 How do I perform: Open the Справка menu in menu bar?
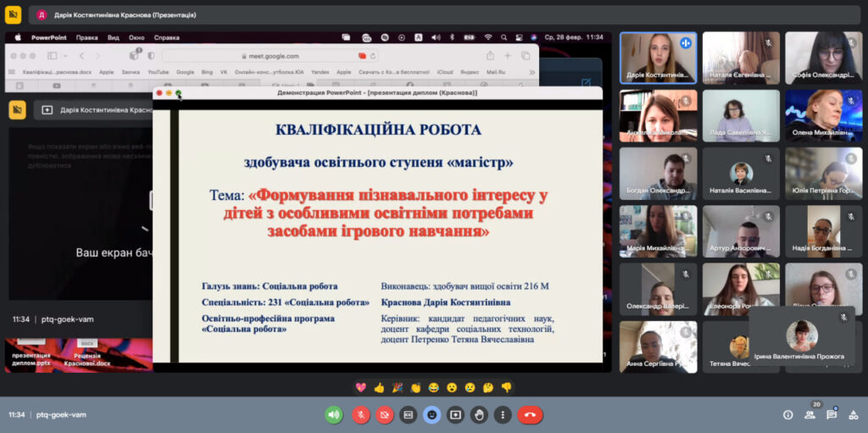click(x=167, y=37)
